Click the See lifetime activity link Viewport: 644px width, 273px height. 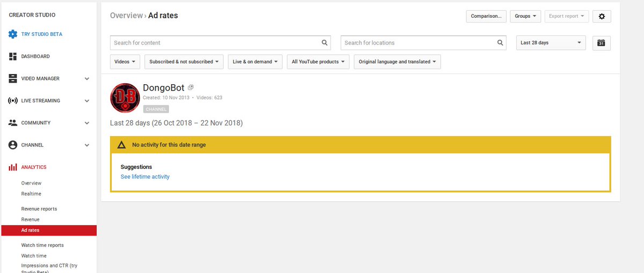[x=145, y=176]
